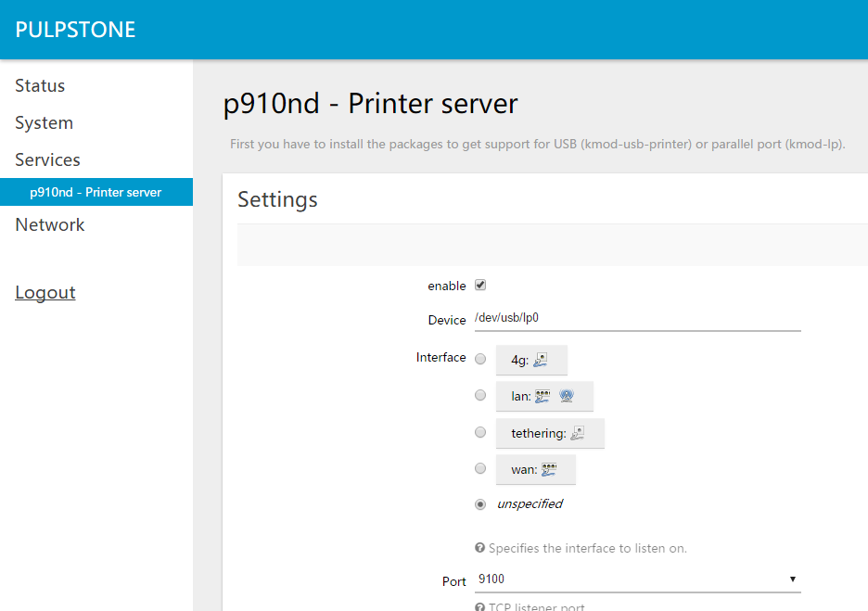Click the wireless icon on lan interface
The height and width of the screenshot is (611, 868).
coord(565,395)
